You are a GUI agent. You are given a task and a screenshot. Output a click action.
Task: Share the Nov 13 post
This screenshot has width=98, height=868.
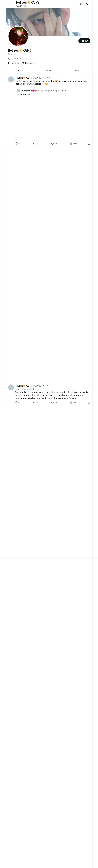[x=89, y=144]
